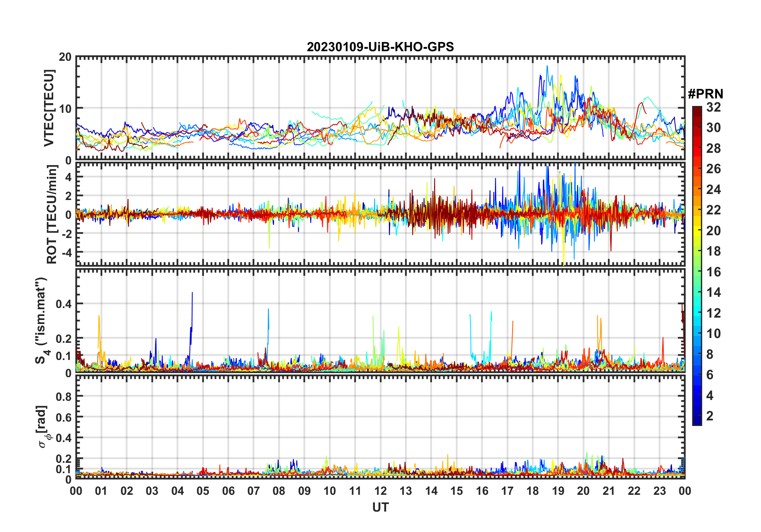
Task: Click the VTEC peak near 18:30 UT
Action: pyautogui.click(x=547, y=76)
